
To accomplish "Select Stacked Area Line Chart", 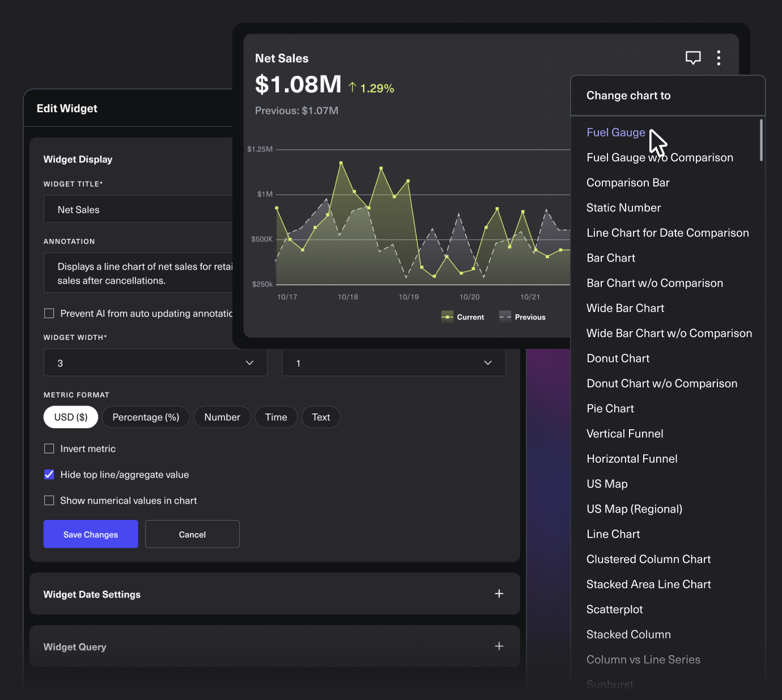I will tap(648, 584).
